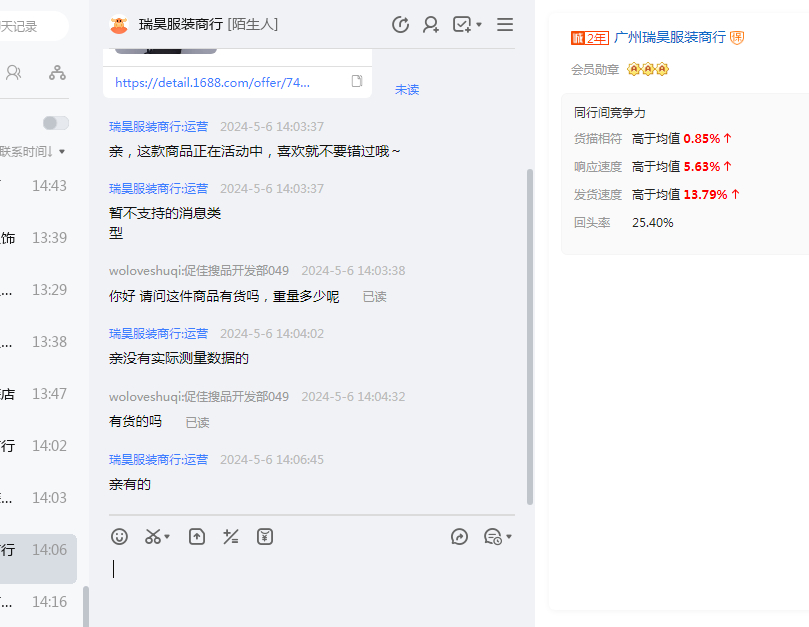Toggle the switch above the conversation list
The height and width of the screenshot is (627, 809).
(x=56, y=123)
